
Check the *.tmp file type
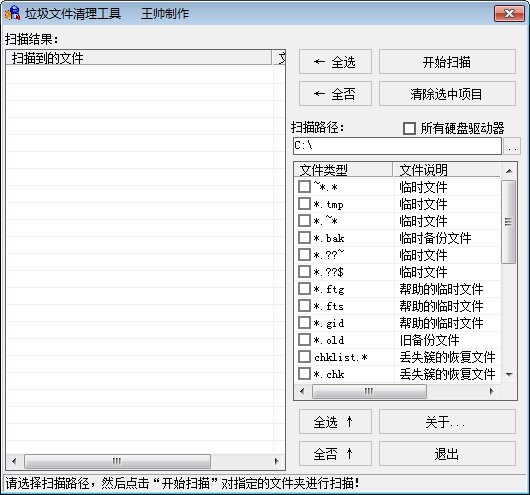click(304, 204)
